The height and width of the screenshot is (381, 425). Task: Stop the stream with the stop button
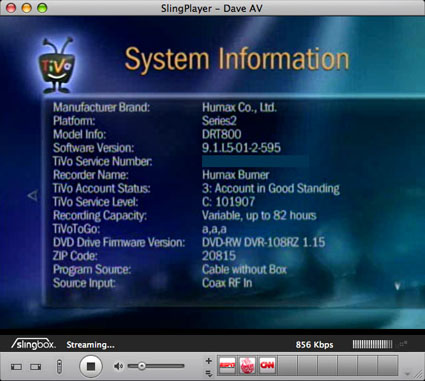(90, 366)
